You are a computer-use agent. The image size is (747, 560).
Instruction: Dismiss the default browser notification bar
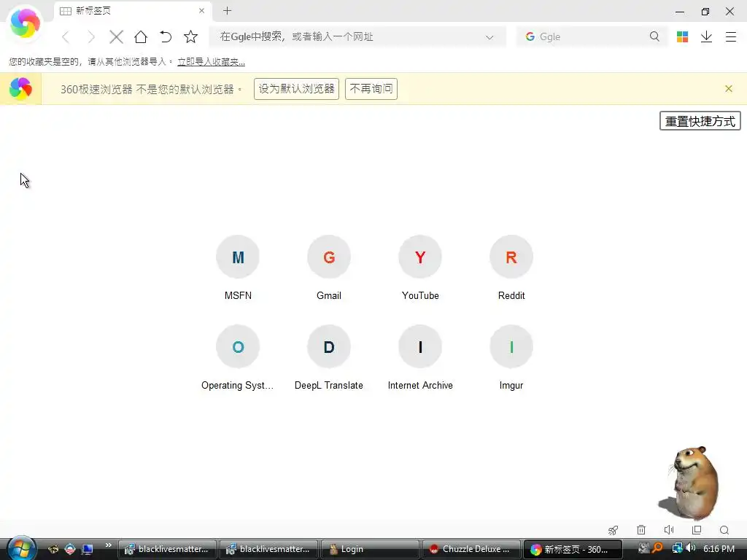[x=729, y=88]
